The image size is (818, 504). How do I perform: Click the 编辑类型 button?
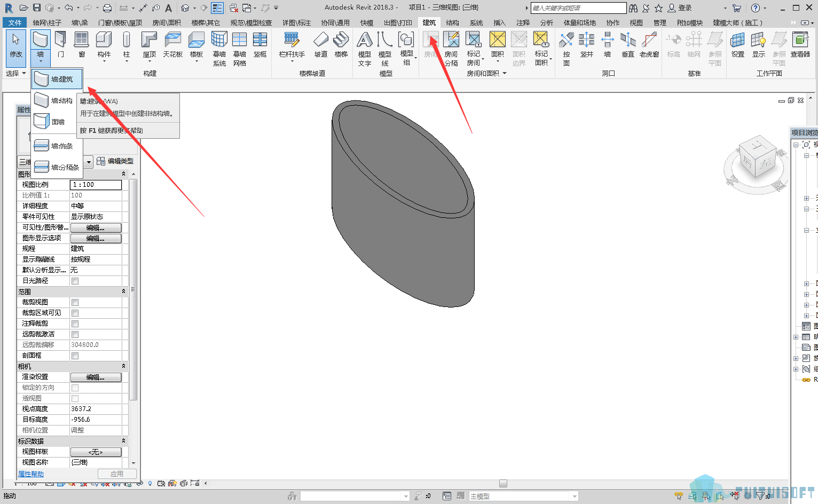pyautogui.click(x=115, y=161)
